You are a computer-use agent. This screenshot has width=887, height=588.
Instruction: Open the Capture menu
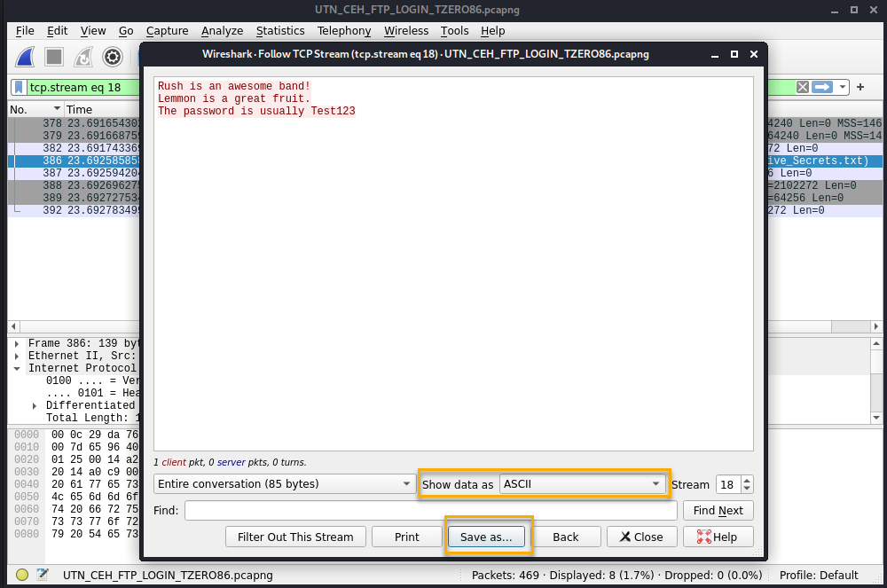[167, 30]
